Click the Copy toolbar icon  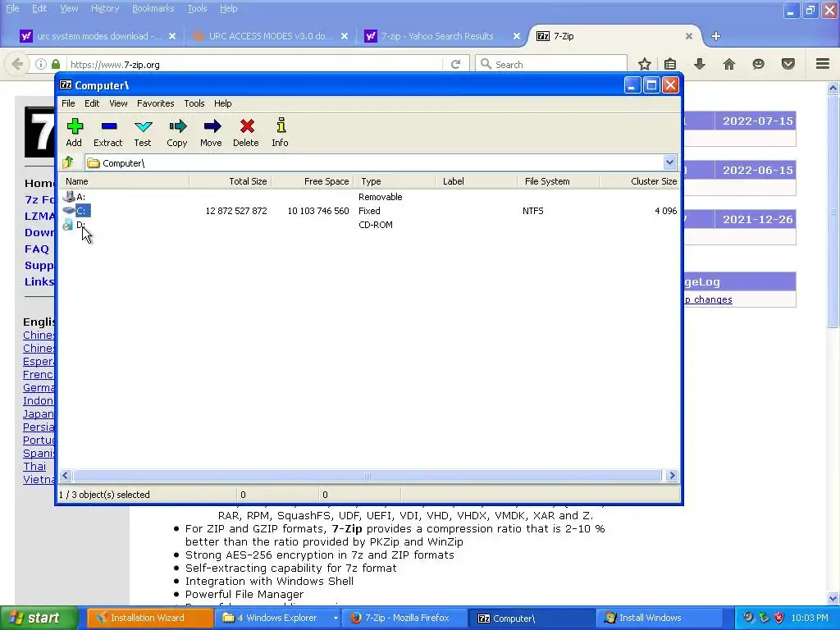pyautogui.click(x=177, y=132)
